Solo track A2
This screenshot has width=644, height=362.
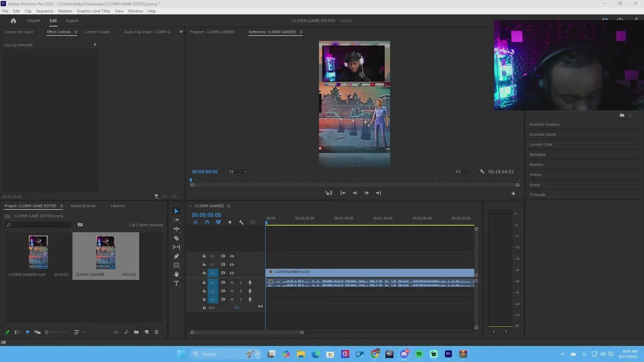pyautogui.click(x=240, y=291)
